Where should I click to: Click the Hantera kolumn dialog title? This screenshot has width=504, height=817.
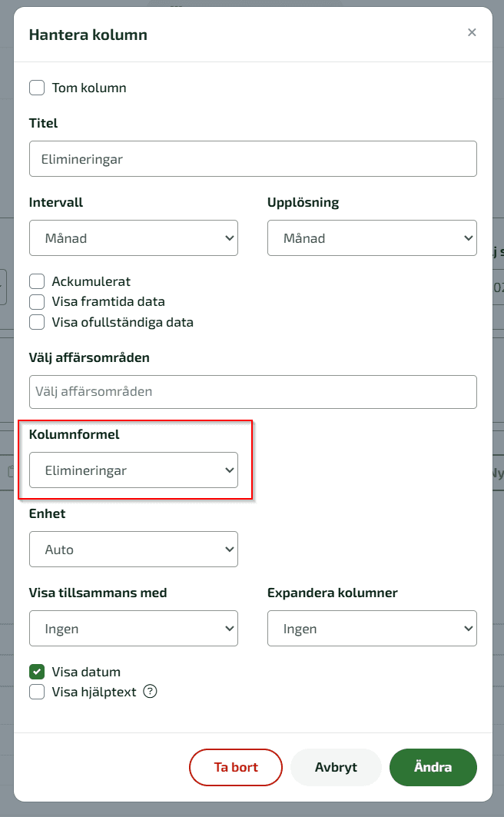click(x=88, y=35)
